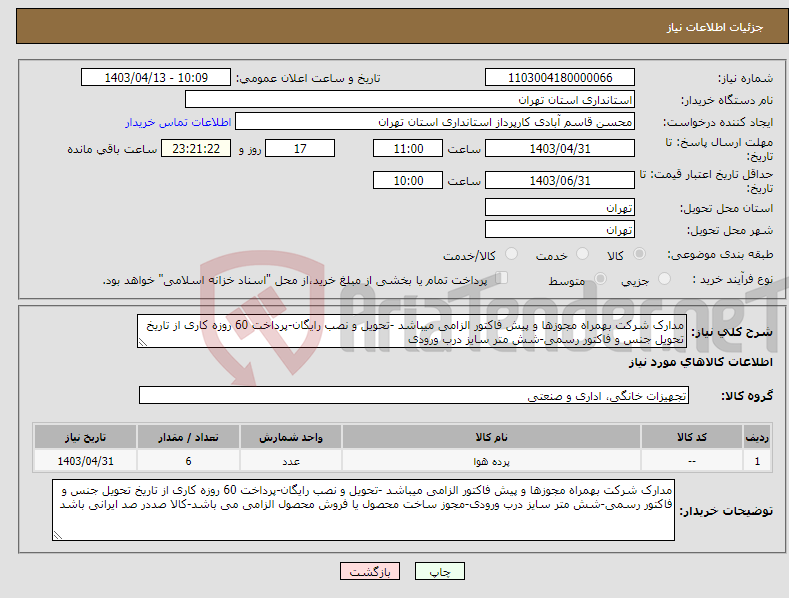Click the توضیحات خریدار text area
789x598 pixels.
363,510
